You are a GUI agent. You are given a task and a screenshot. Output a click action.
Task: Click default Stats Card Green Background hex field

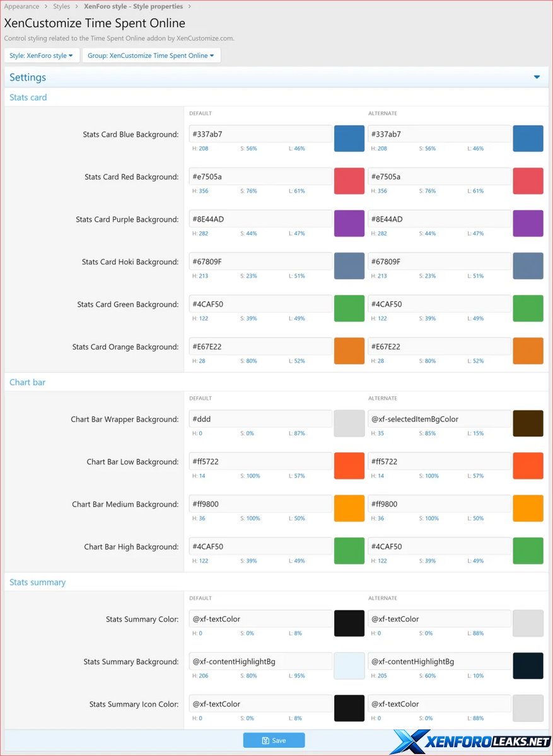point(260,304)
